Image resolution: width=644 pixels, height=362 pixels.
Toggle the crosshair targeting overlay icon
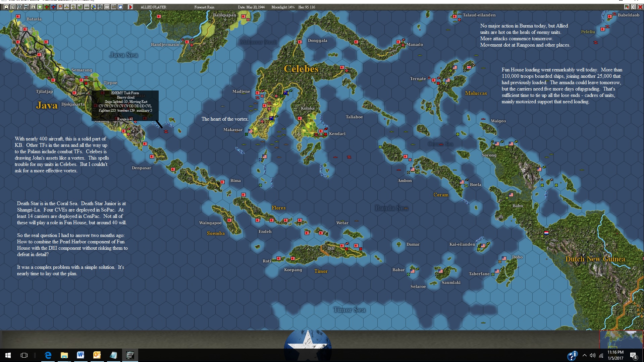pos(100,7)
